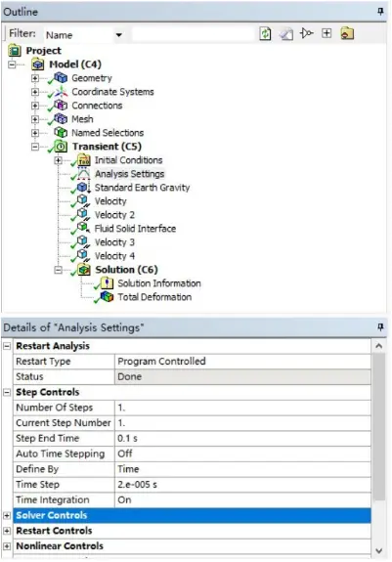This screenshot has width=392, height=562.
Task: Click the Model (C4) cube icon
Action: click(37, 65)
